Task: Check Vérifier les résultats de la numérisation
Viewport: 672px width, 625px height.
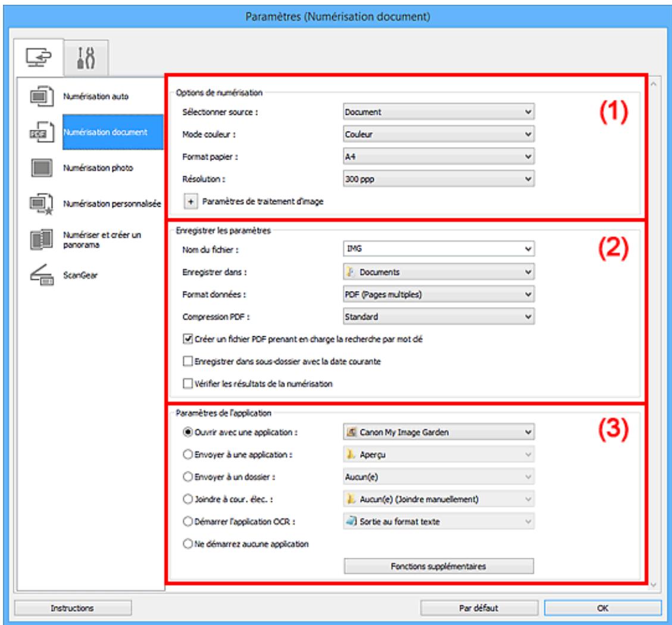Action: (187, 384)
